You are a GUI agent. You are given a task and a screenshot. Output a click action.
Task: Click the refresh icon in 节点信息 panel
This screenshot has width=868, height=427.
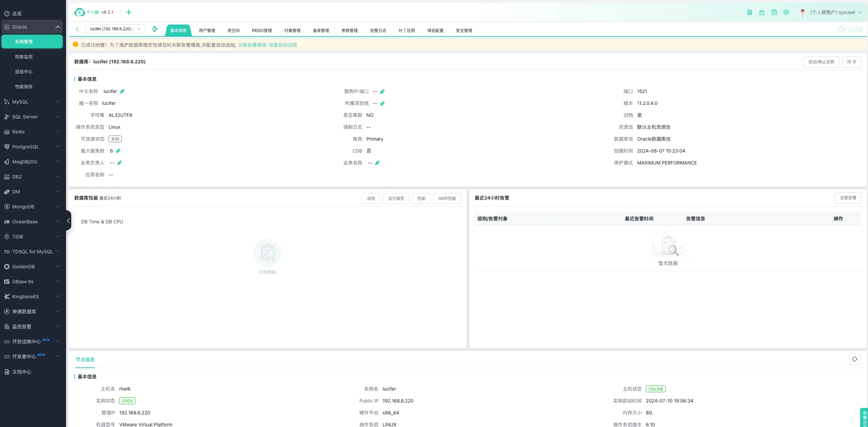pyautogui.click(x=854, y=359)
